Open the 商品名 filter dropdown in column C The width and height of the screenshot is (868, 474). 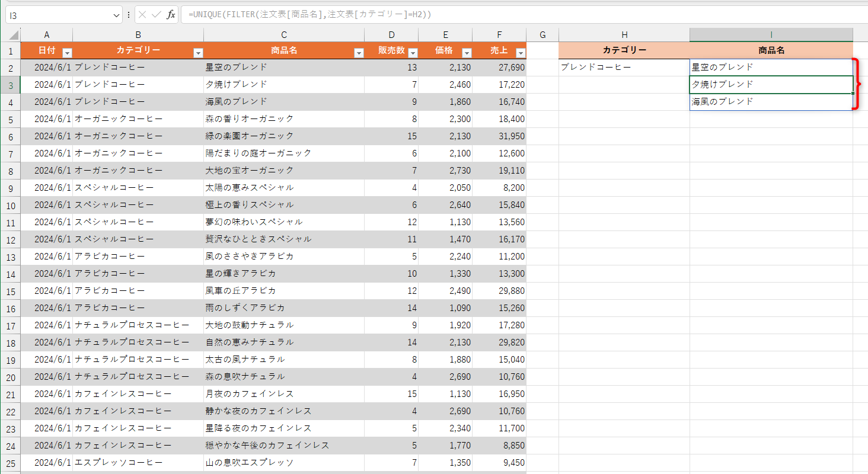(x=359, y=53)
